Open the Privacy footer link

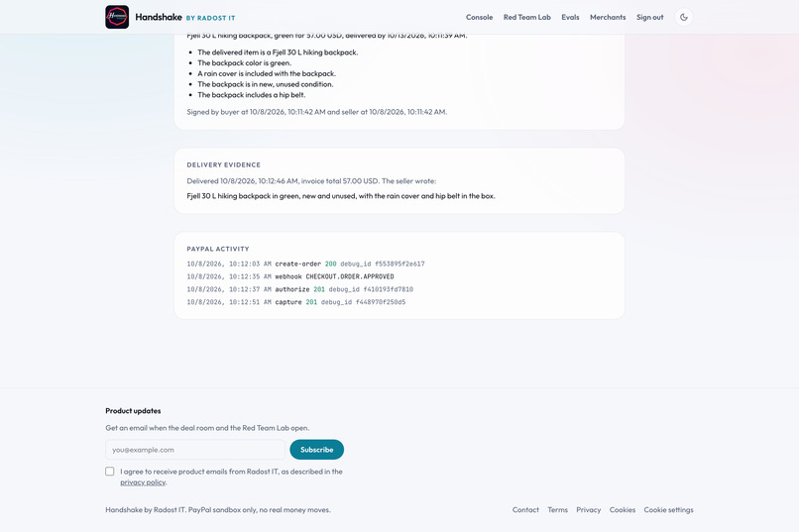589,509
